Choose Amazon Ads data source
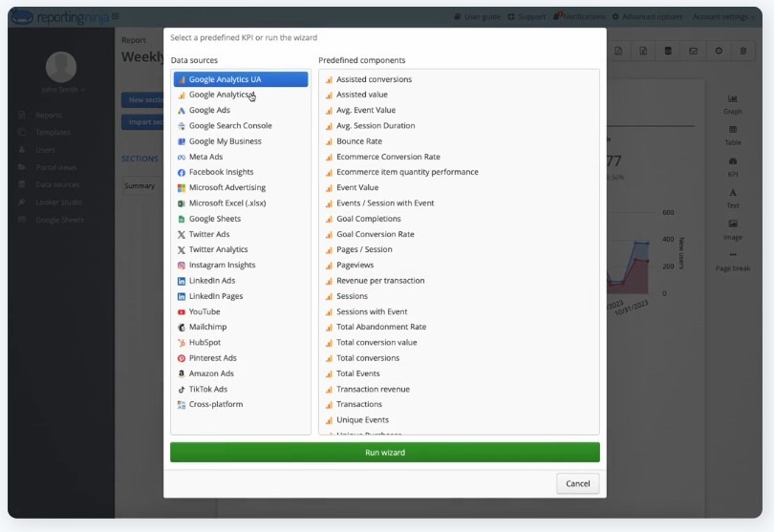The height and width of the screenshot is (532, 774). (241, 373)
